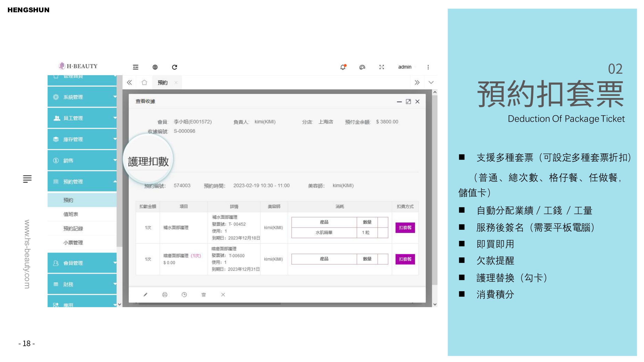Maximize the 查看收據 dialog

408,102
